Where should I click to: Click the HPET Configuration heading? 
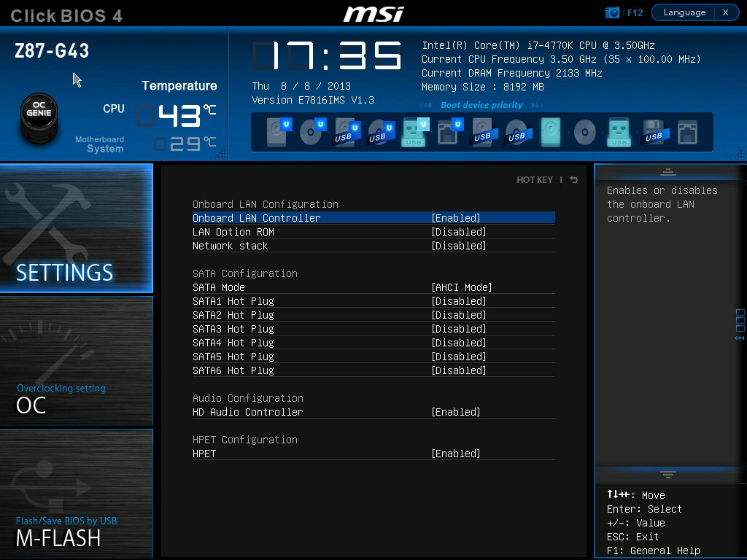[245, 440]
